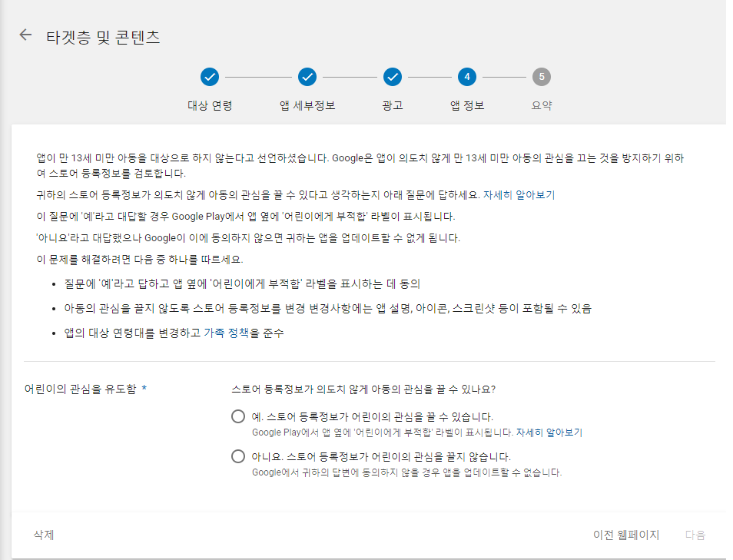Select the 예 radio button option
The height and width of the screenshot is (560, 733).
click(x=238, y=416)
